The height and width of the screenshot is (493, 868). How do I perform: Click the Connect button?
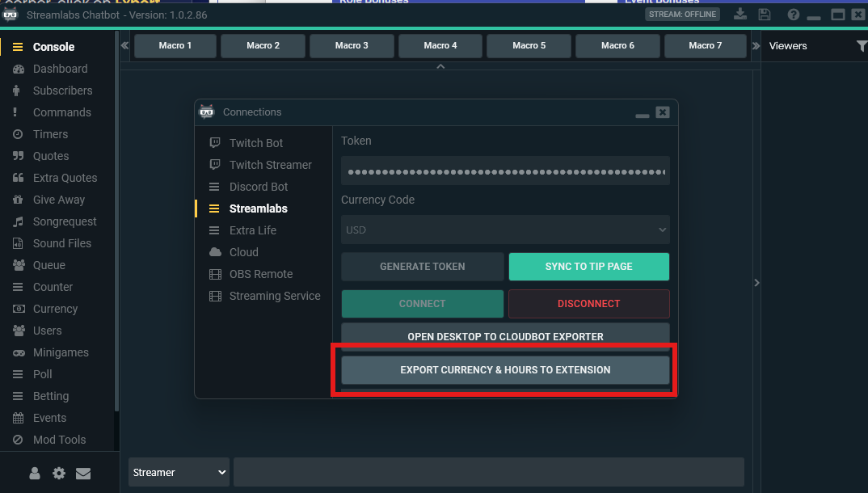[x=423, y=304]
